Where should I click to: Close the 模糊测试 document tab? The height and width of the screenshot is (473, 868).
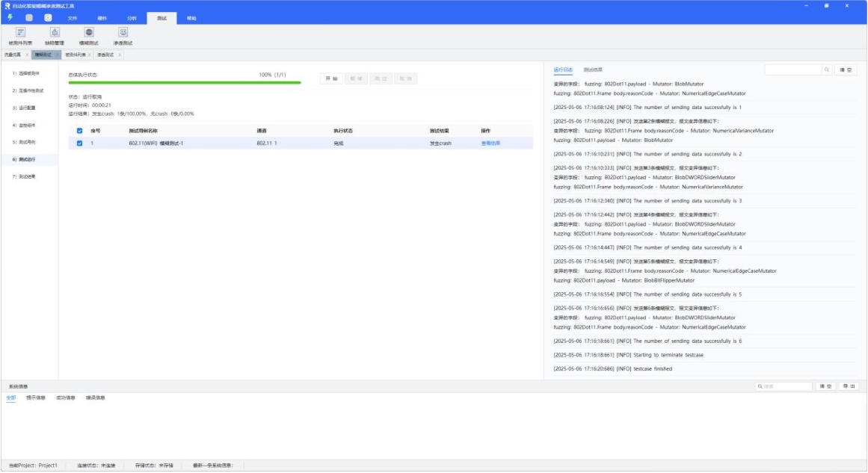[x=57, y=55]
